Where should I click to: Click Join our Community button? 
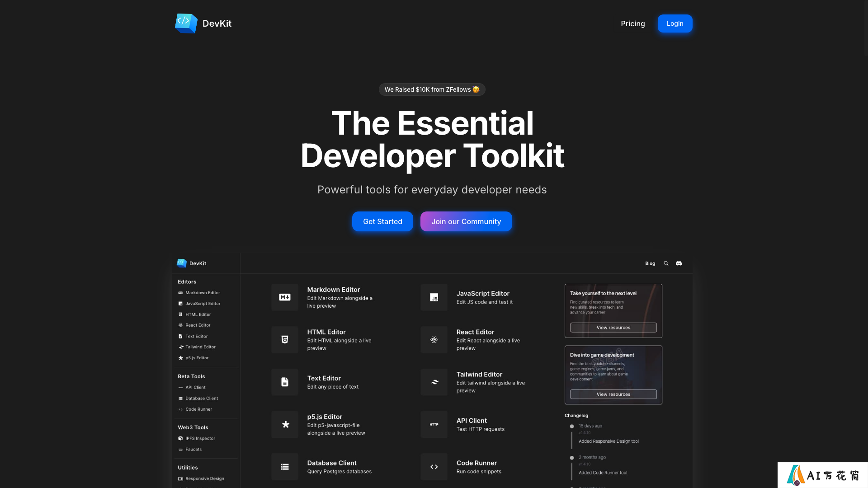(x=466, y=221)
